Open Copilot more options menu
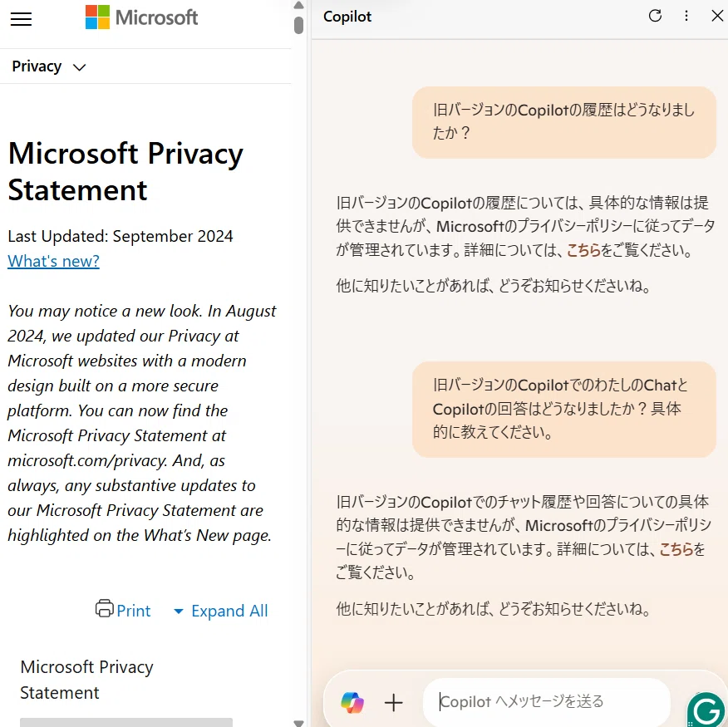 click(686, 16)
